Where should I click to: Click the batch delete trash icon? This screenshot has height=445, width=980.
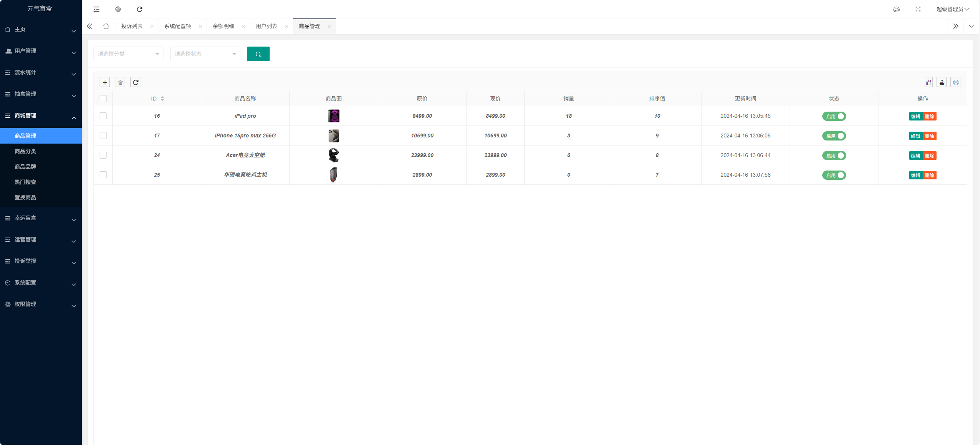pyautogui.click(x=120, y=82)
